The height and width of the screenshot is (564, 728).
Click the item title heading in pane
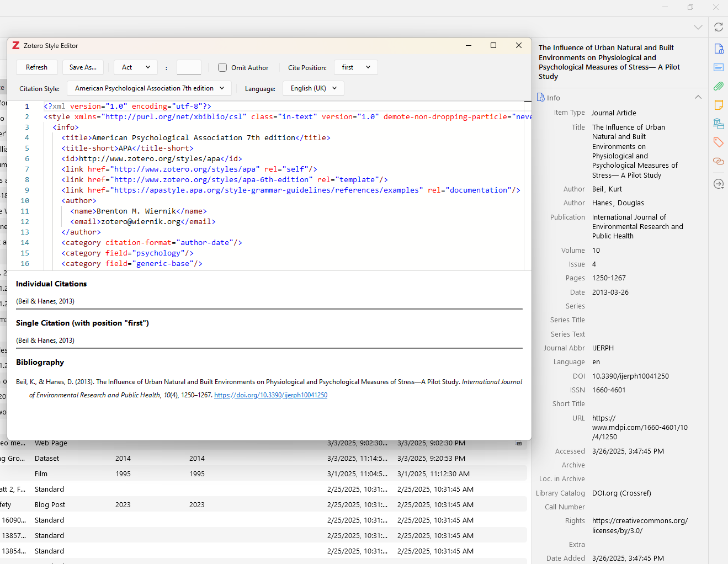[609, 62]
